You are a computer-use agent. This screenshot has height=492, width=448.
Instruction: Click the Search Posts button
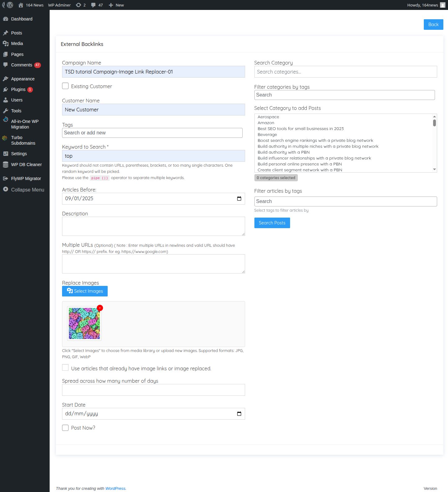click(x=272, y=223)
